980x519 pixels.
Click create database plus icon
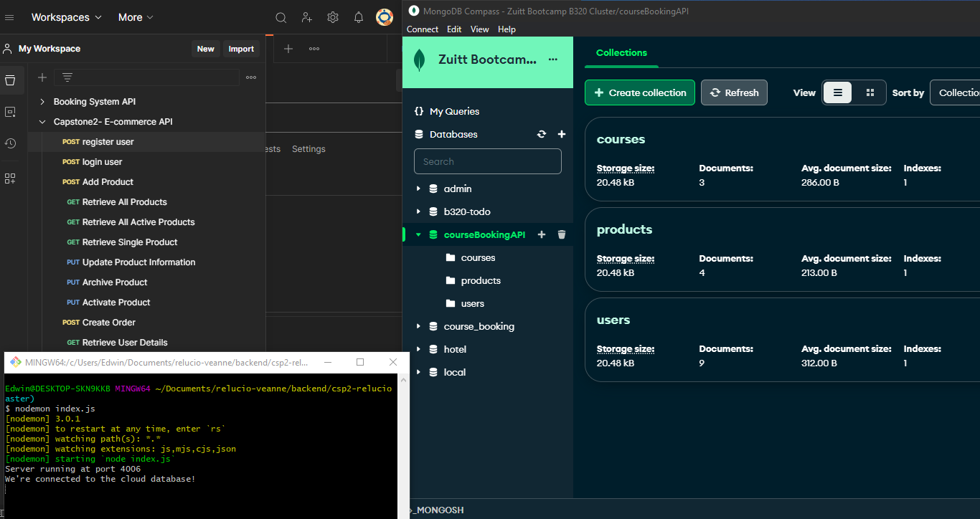tap(562, 134)
